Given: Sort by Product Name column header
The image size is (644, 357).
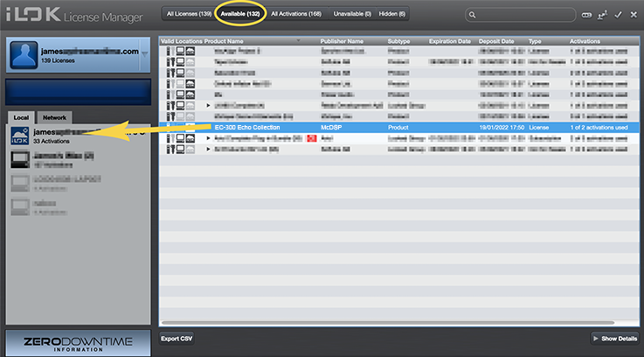Looking at the screenshot, I should [x=224, y=41].
